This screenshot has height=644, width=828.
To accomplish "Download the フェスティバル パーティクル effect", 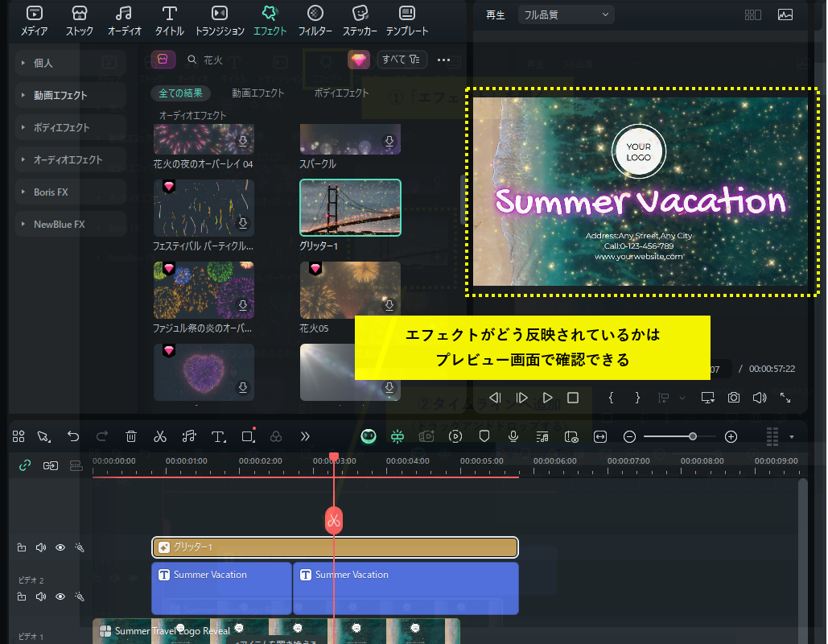I will pos(243,223).
